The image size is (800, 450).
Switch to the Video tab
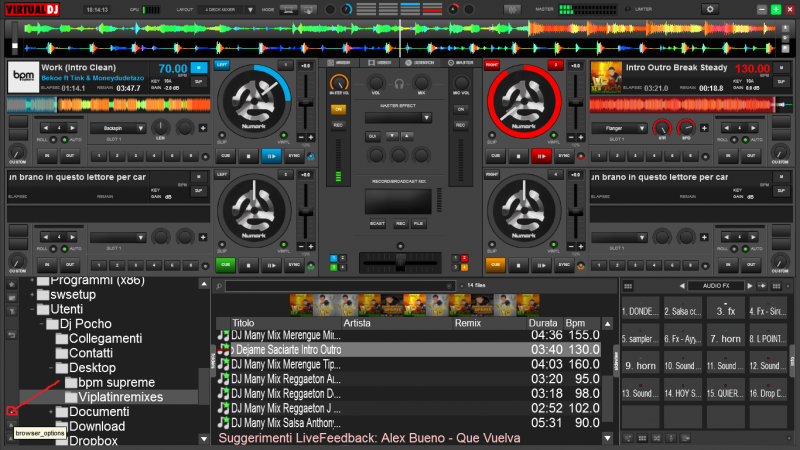click(x=380, y=63)
